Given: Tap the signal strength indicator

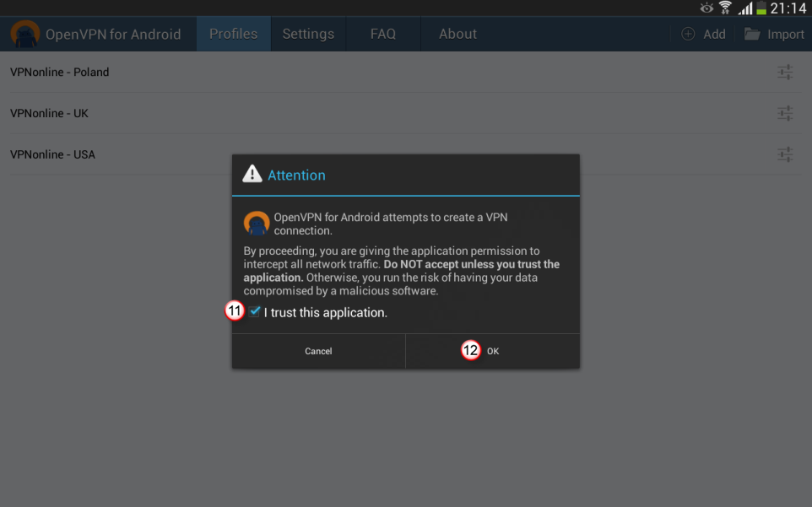Looking at the screenshot, I should point(745,8).
